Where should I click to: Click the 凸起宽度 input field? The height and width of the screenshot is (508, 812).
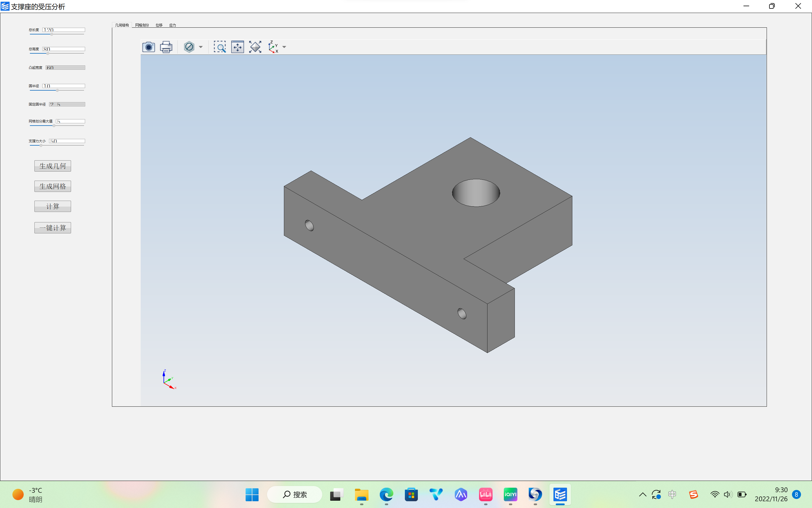click(x=65, y=67)
